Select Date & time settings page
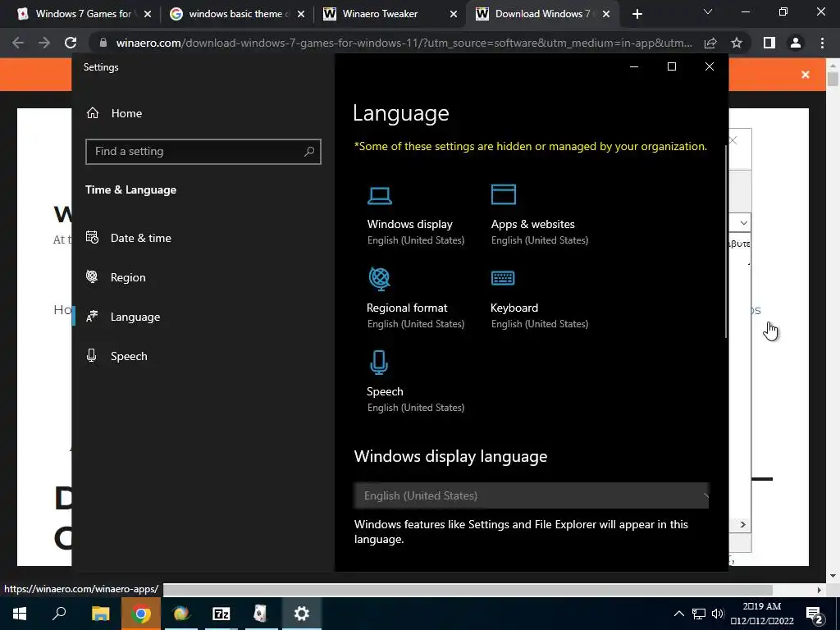 point(129,238)
